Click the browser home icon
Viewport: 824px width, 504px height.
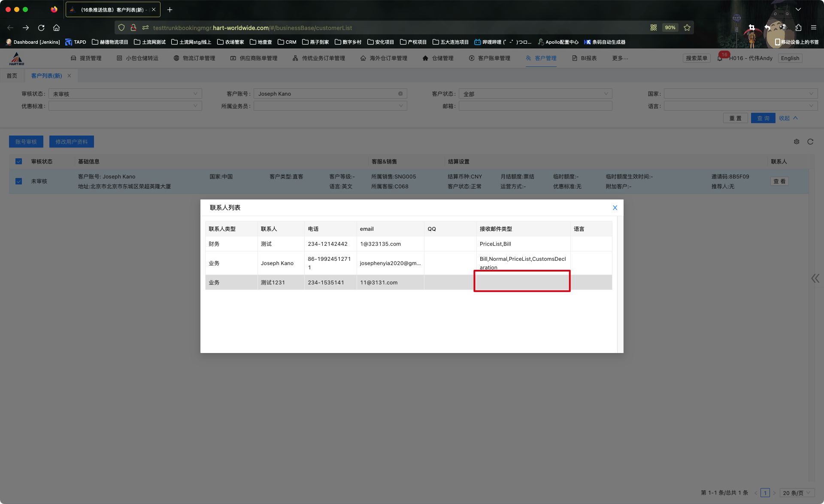pos(56,28)
